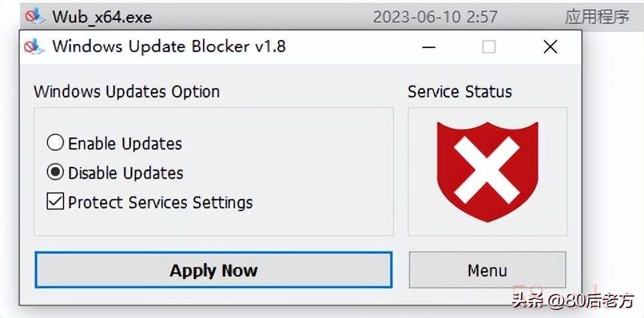Select the Disable Updates radio button
This screenshot has width=644, height=318.
point(55,172)
